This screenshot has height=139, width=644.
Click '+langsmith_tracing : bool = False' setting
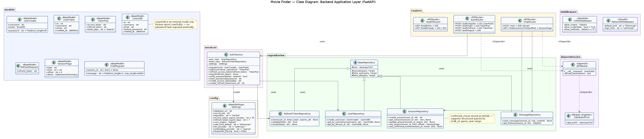pos(230,131)
